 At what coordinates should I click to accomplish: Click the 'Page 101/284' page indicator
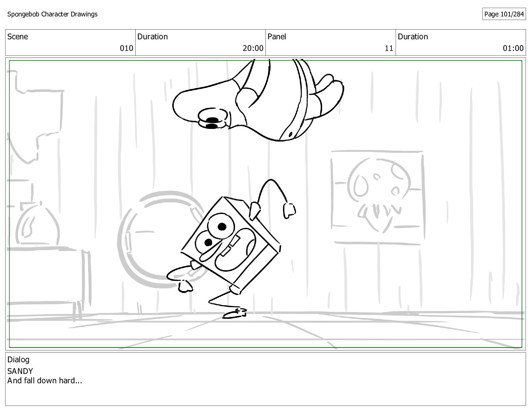[x=504, y=14]
